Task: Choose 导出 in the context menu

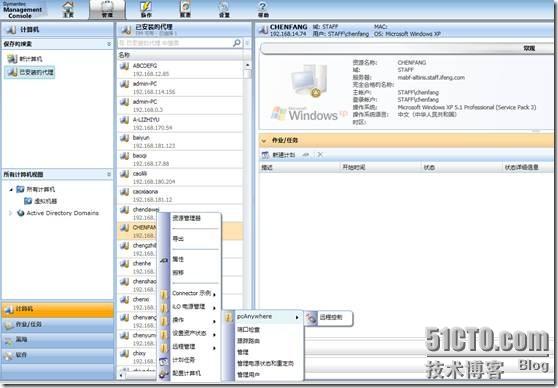Action: [178, 238]
